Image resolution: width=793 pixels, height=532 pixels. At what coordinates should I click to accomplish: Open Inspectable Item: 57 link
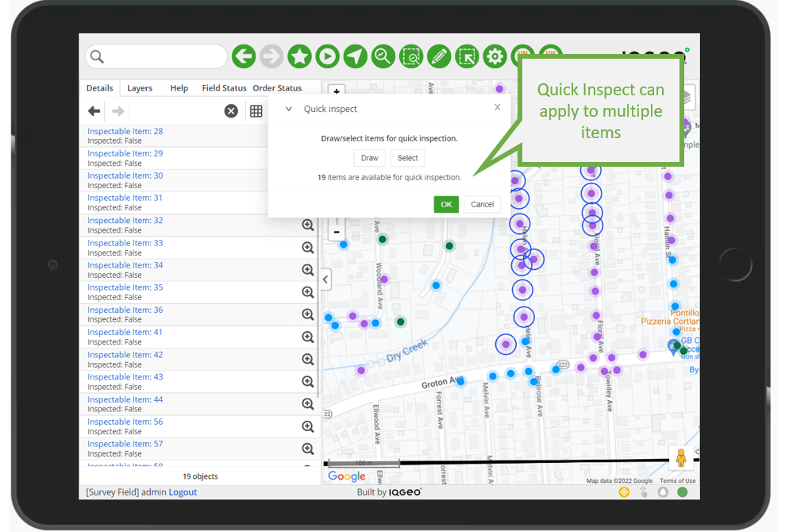(x=125, y=444)
